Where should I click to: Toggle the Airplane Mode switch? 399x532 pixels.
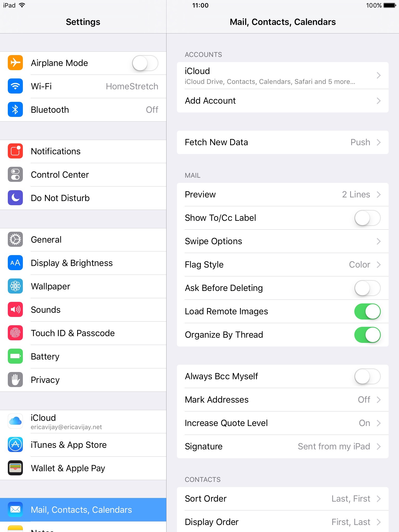[145, 63]
